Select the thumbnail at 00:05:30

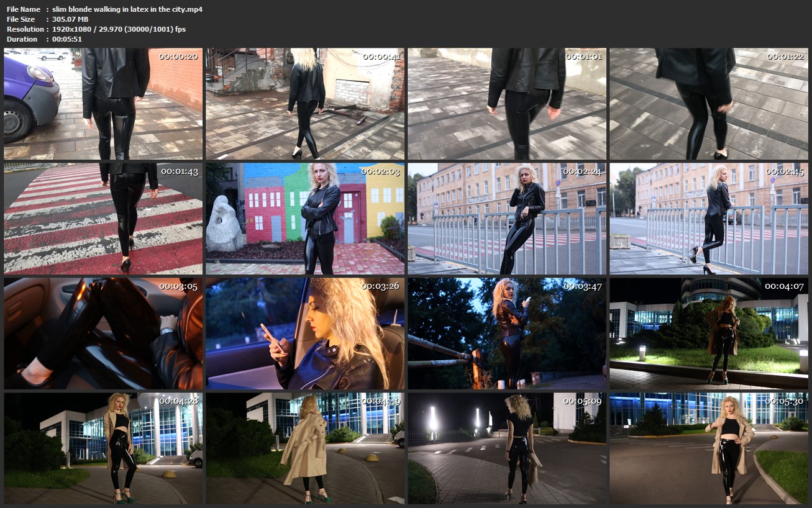click(709, 448)
